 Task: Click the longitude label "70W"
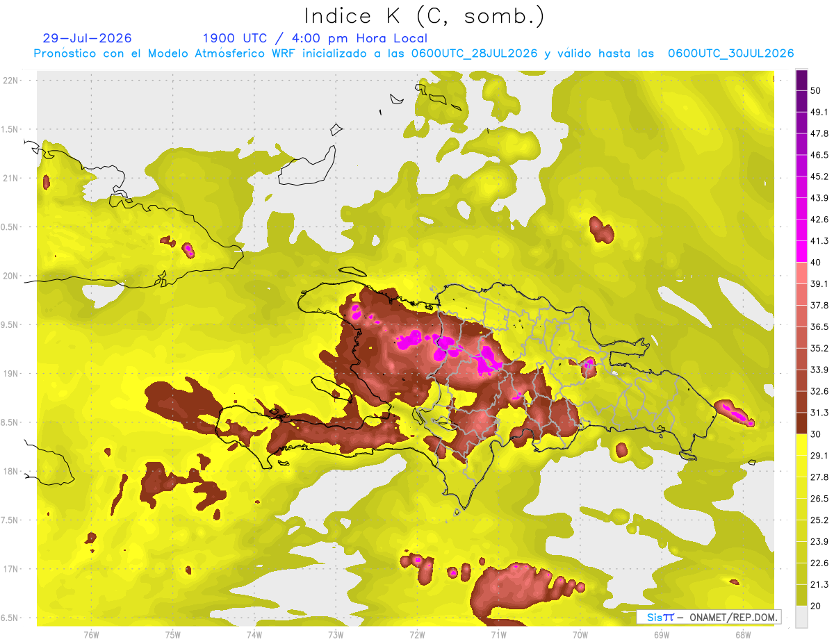tap(580, 635)
